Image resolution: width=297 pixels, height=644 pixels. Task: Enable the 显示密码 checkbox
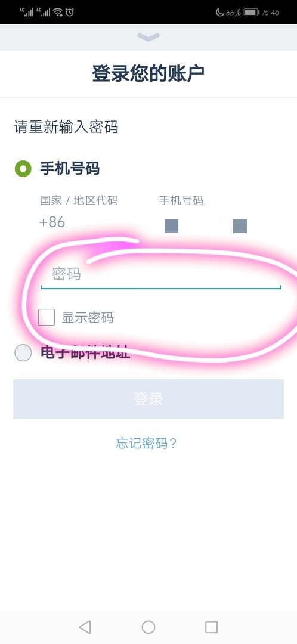coord(47,317)
